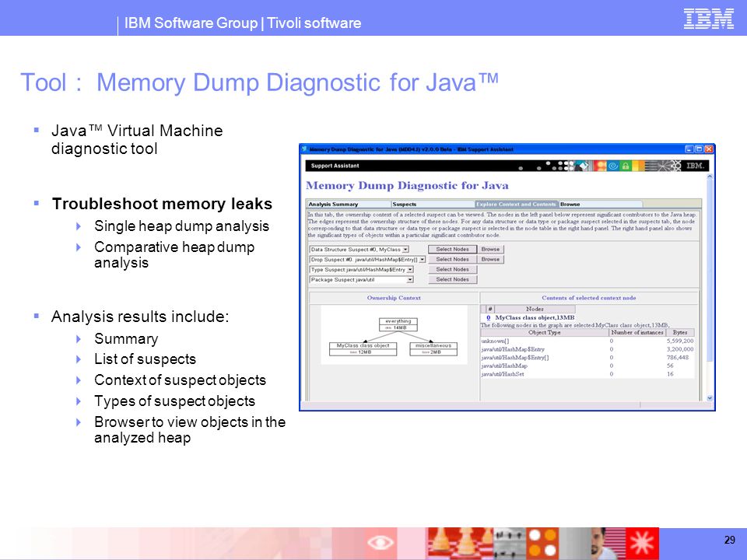Click the Bytes column header
This screenshot has width=747, height=560.
(x=680, y=332)
